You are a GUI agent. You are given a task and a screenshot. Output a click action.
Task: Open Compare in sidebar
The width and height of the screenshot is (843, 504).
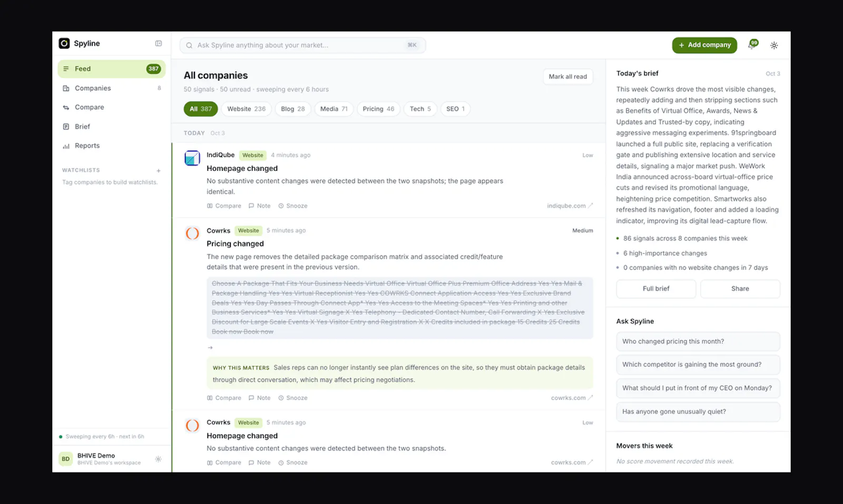tap(112, 107)
